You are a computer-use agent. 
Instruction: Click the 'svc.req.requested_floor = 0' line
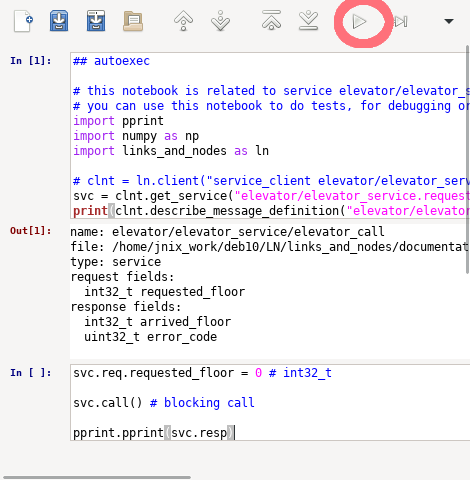click(x=202, y=373)
